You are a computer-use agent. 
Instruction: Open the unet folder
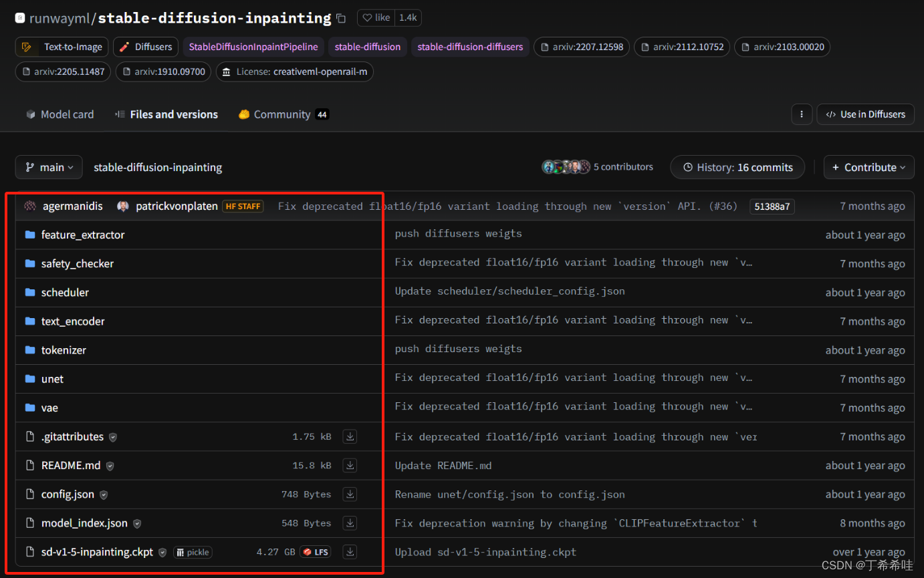(52, 379)
